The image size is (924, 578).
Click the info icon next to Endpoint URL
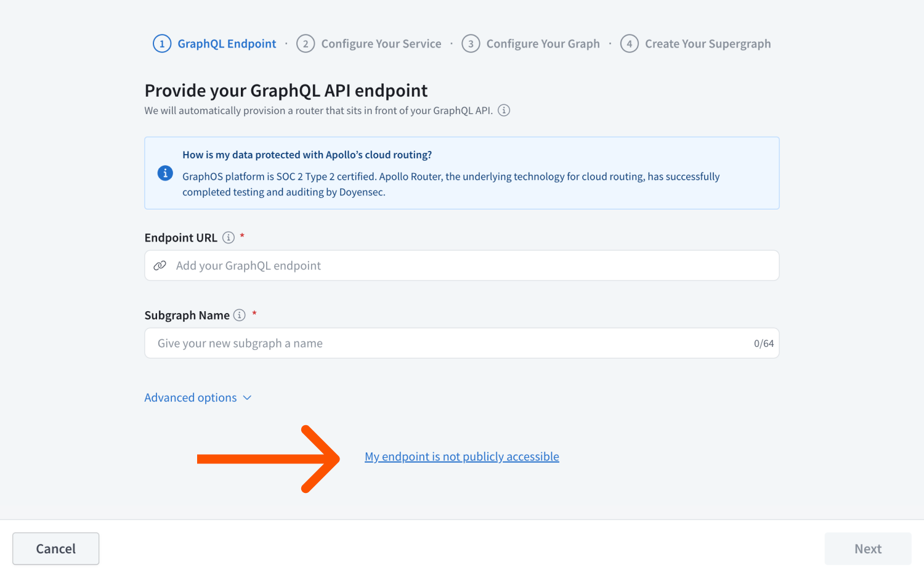pyautogui.click(x=229, y=237)
